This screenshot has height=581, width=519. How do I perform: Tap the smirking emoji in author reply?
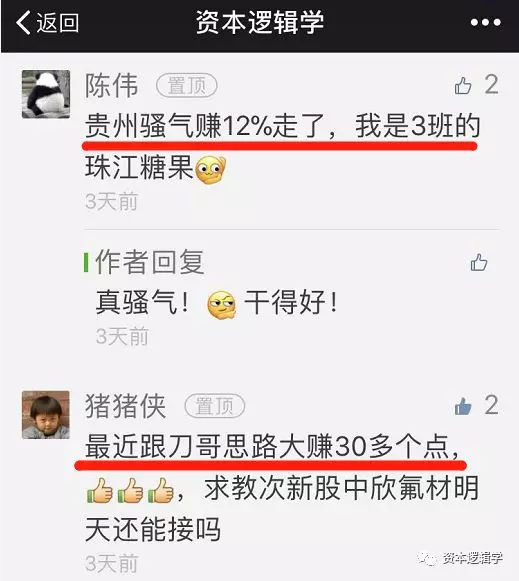[222, 305]
